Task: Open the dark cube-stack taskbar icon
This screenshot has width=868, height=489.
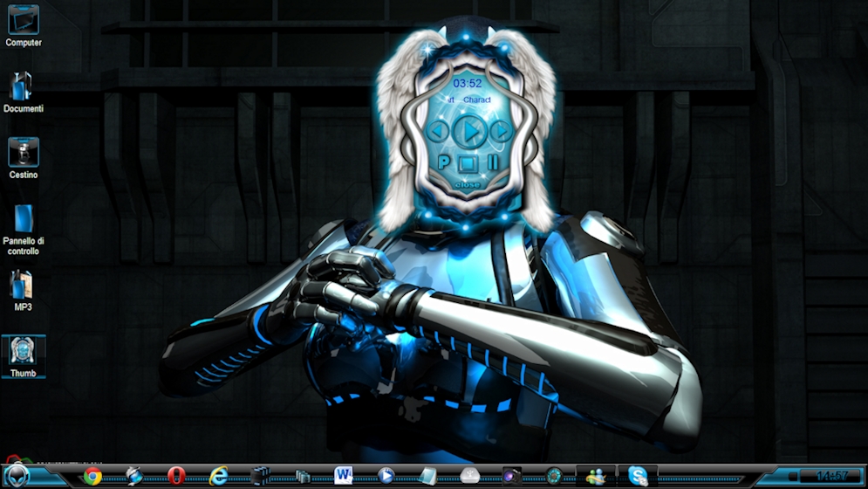Action: pos(260,476)
